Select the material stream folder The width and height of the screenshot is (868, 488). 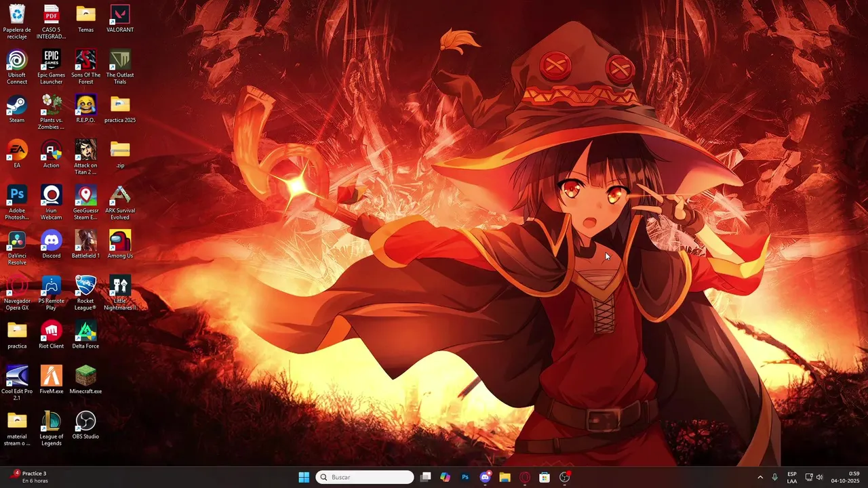(17, 428)
